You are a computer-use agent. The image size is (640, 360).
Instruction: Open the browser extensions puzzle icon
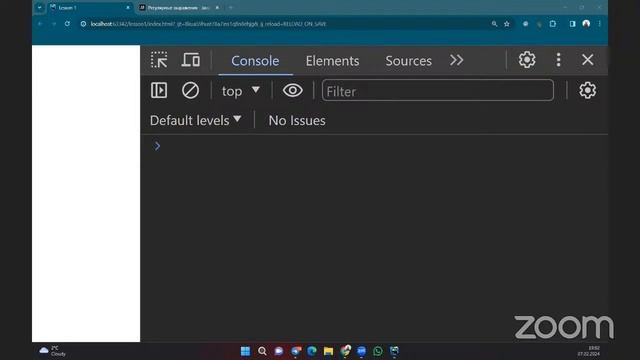point(553,24)
